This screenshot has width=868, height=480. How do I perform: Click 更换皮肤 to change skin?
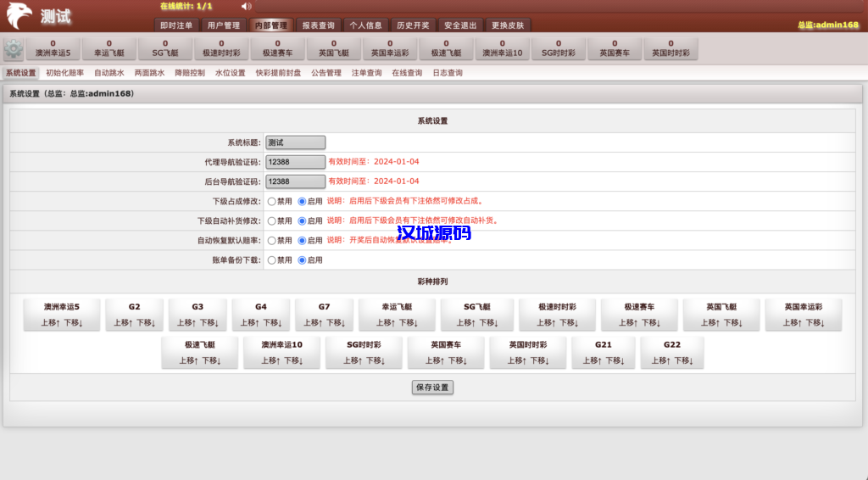pyautogui.click(x=508, y=25)
